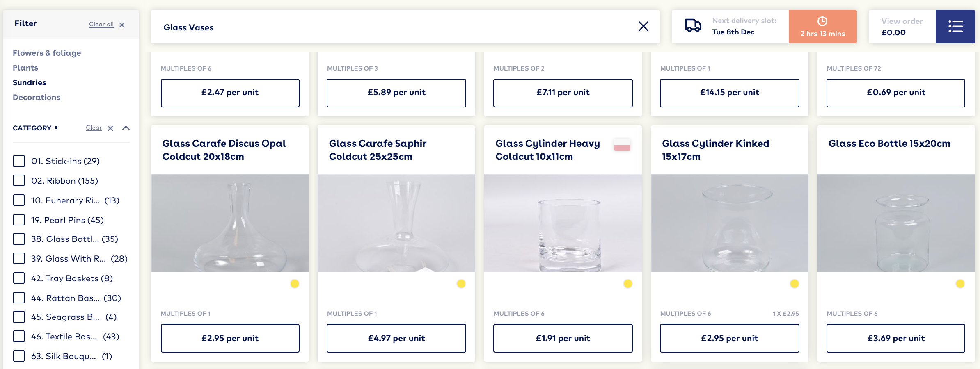Open the Glass Cylinder Kinked product image
The image size is (980, 369).
pos(729,223)
